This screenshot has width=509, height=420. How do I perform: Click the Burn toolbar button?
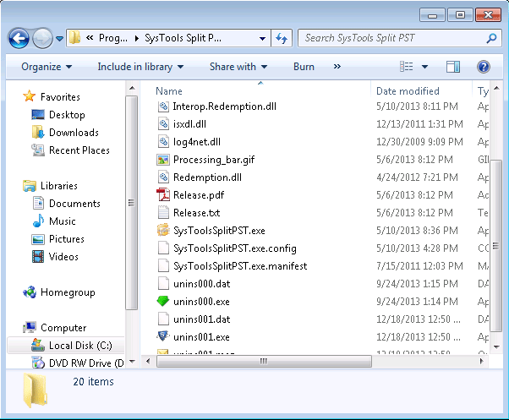304,67
